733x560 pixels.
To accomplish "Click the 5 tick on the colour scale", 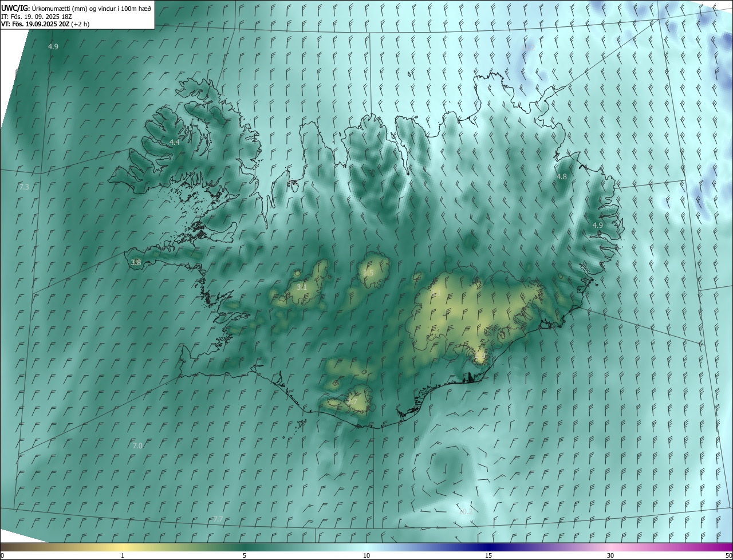I will tap(245, 556).
